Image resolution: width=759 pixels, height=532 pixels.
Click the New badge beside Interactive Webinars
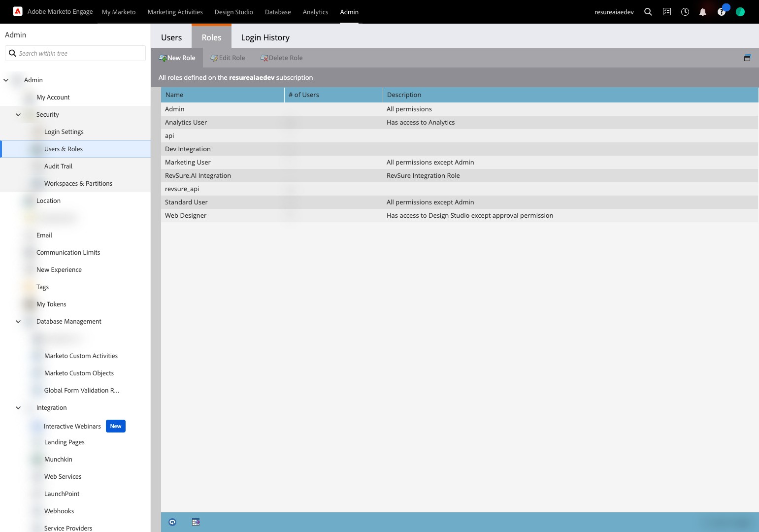click(116, 426)
